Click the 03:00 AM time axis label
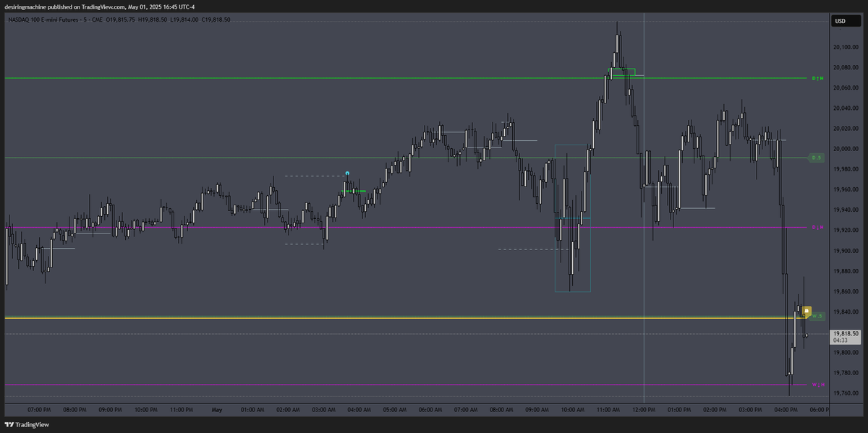 [x=323, y=410]
